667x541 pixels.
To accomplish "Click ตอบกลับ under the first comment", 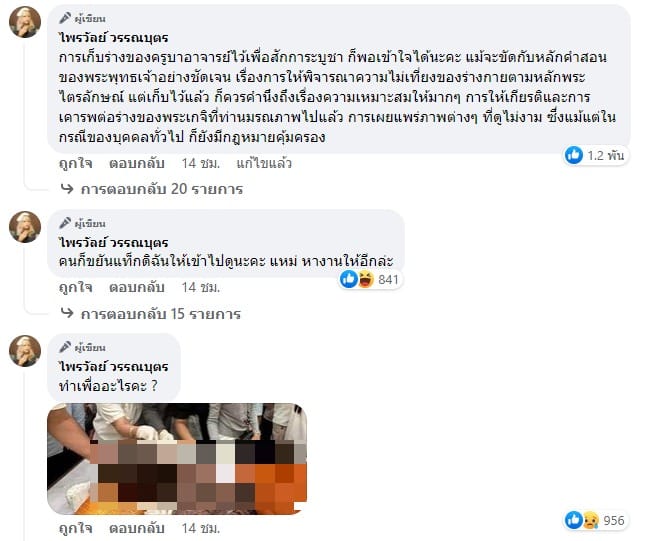I will (x=137, y=163).
